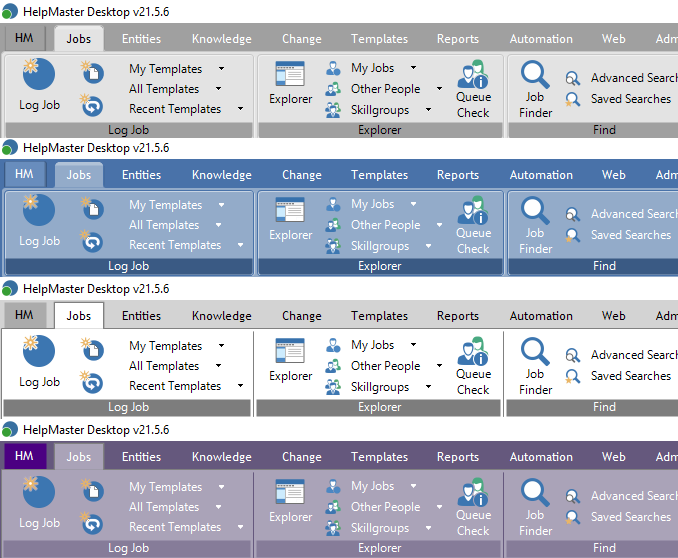This screenshot has width=678, height=558.
Task: Click Other People label in white ribbon
Action: [x=385, y=366]
